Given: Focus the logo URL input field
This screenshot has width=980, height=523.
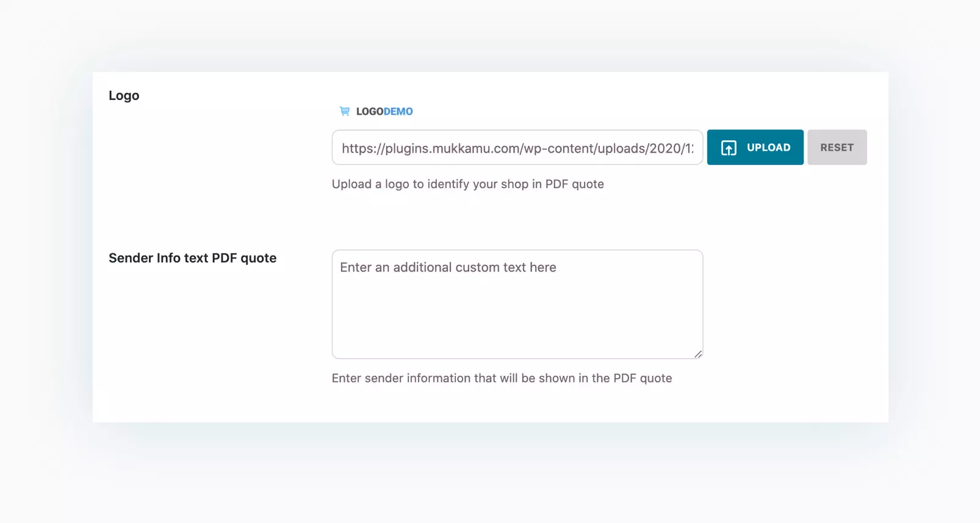Looking at the screenshot, I should click(x=517, y=148).
